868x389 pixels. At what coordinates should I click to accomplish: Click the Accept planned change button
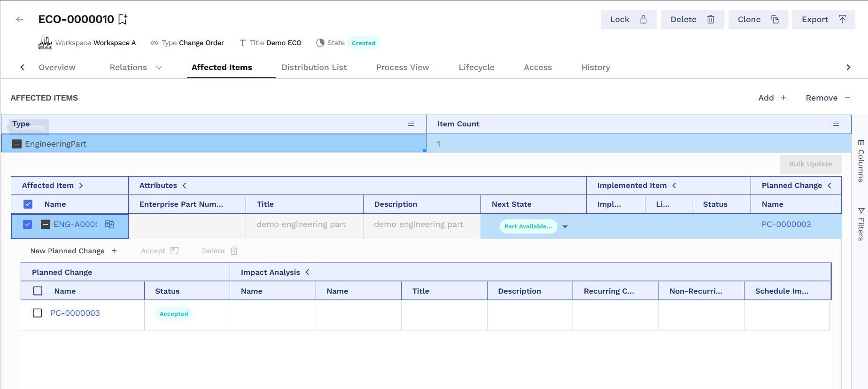pos(160,251)
